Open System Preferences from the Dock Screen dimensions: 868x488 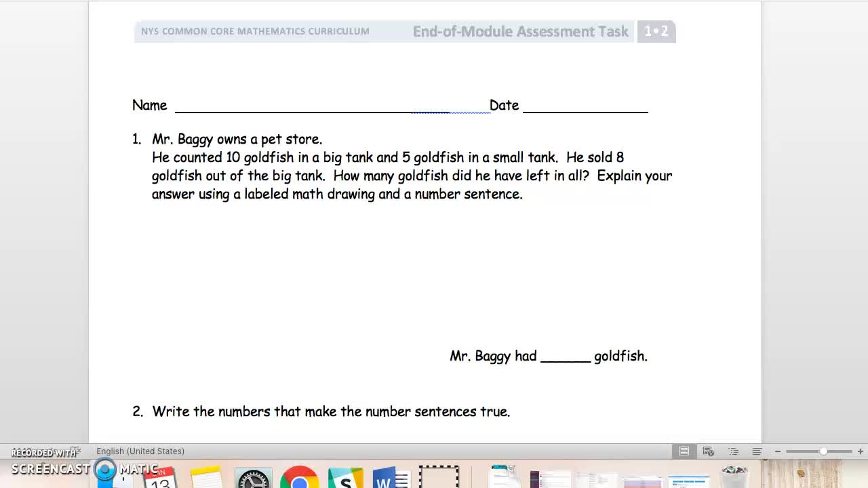coord(253,477)
